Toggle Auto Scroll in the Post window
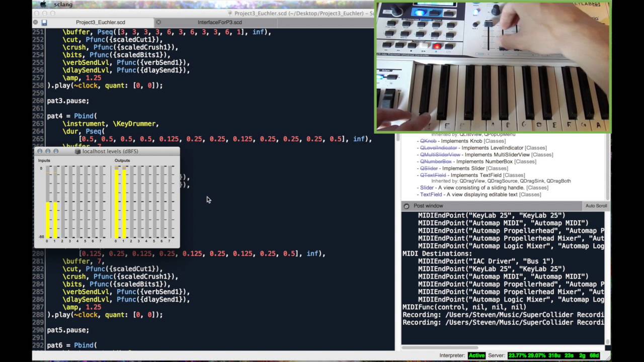644x362 pixels. 596,206
